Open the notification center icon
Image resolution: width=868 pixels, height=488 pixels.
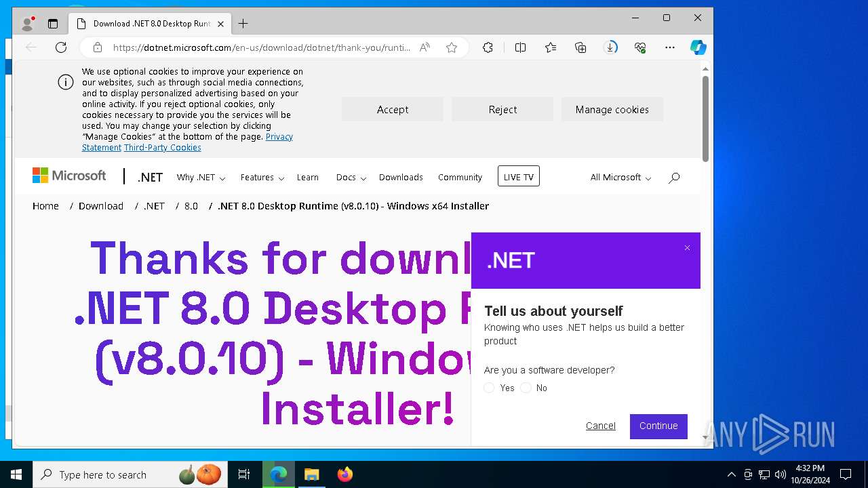point(846,474)
